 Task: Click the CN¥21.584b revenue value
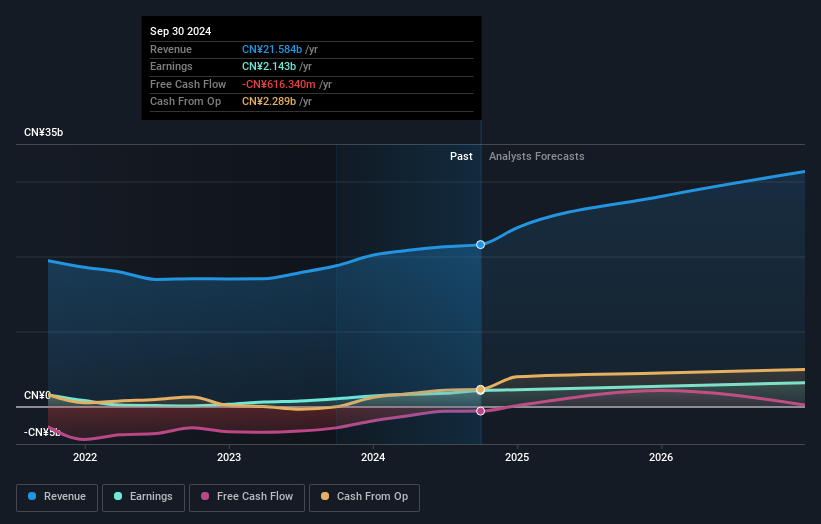click(272, 49)
